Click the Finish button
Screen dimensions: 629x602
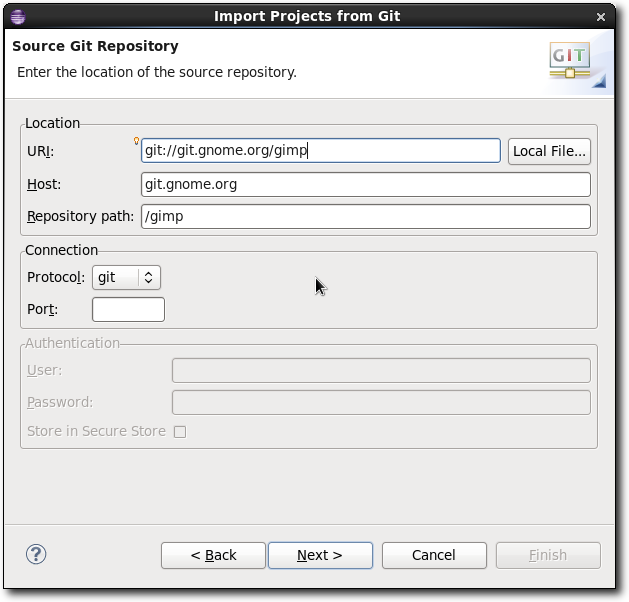(x=547, y=555)
